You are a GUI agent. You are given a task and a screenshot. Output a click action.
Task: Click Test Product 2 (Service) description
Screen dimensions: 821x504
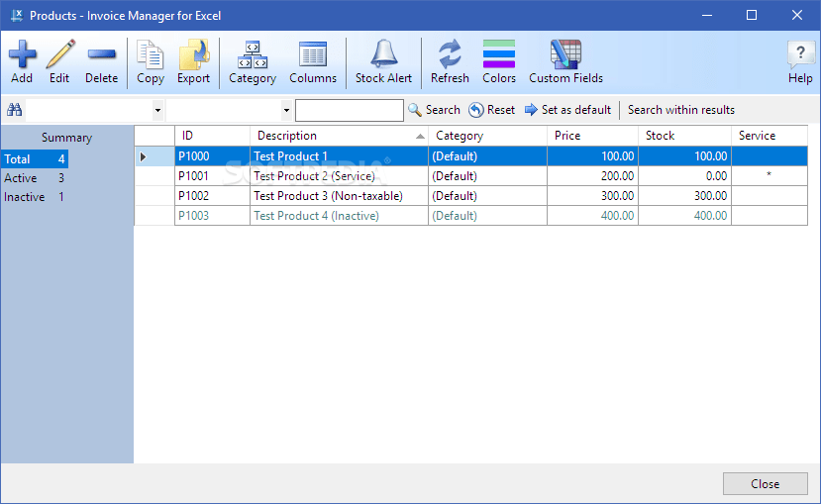coord(339,176)
